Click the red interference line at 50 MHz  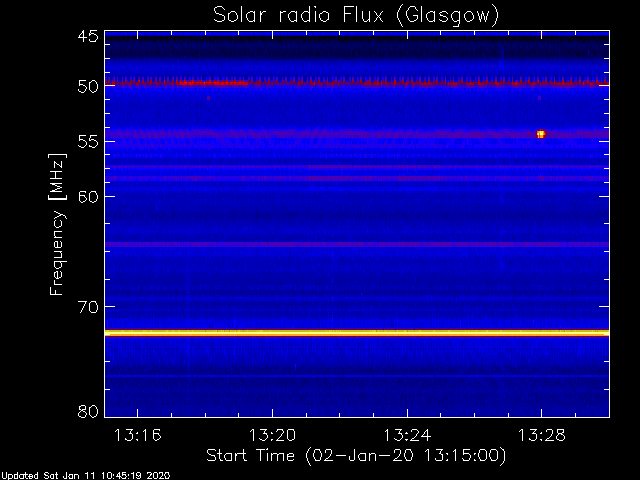point(357,83)
